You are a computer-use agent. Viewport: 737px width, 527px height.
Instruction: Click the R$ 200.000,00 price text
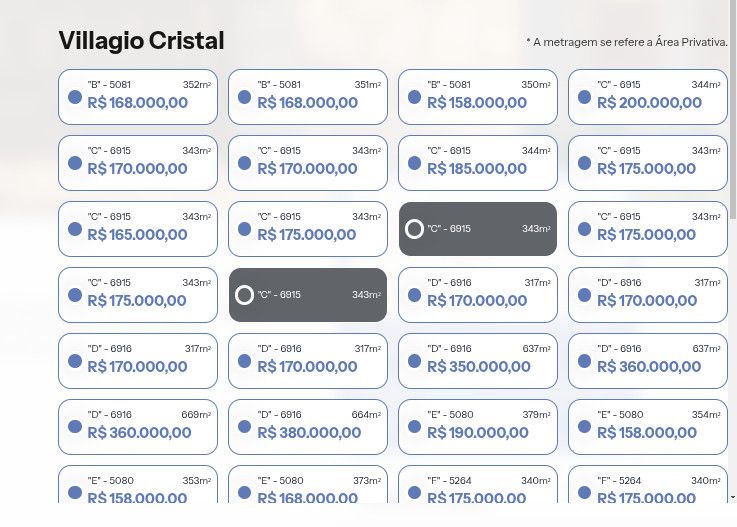coord(649,103)
